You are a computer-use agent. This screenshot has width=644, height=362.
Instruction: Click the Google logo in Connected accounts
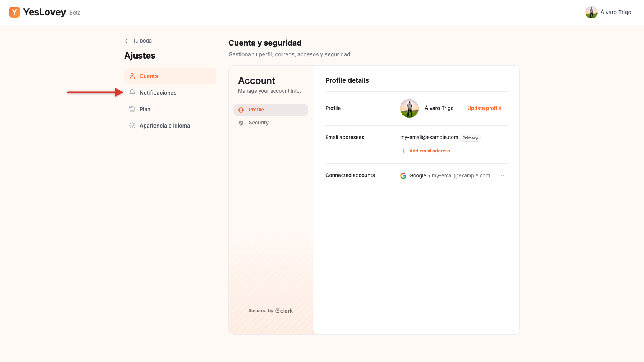[x=403, y=176]
